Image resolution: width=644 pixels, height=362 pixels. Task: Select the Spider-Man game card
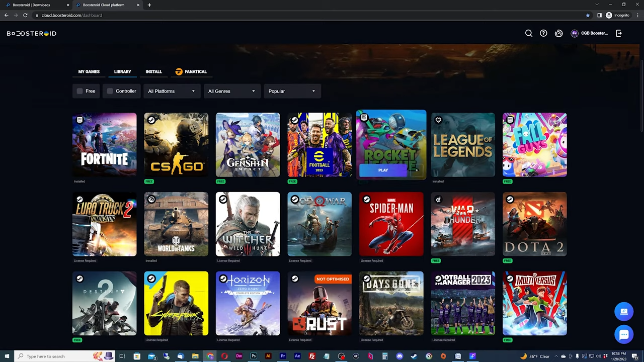tap(391, 224)
